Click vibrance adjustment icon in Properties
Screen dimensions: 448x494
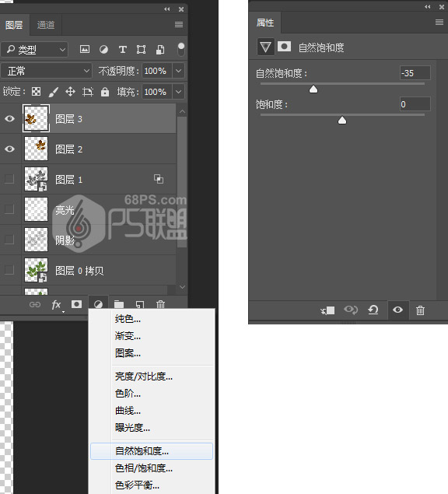point(265,47)
